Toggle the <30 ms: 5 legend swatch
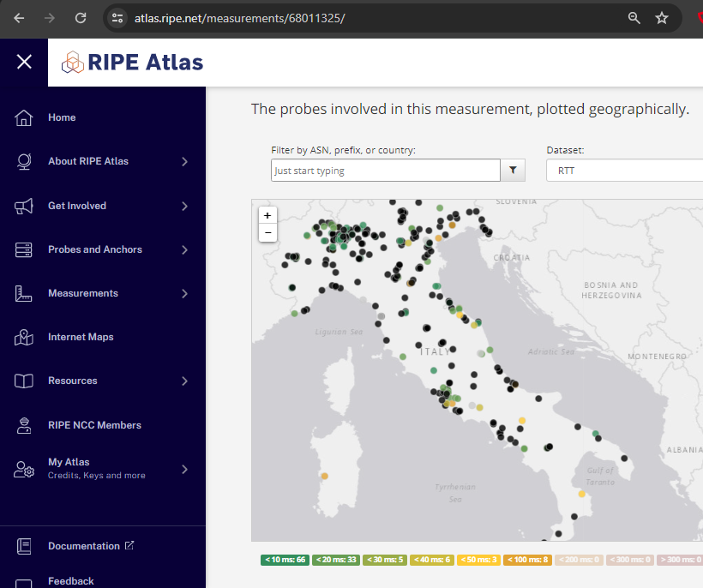This screenshot has width=703, height=588. point(385,560)
